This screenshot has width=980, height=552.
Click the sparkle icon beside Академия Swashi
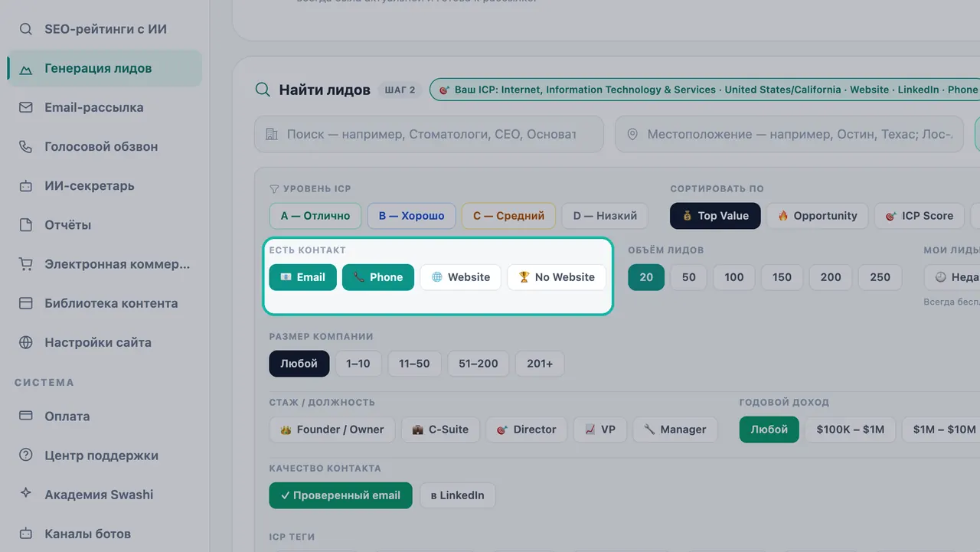click(26, 494)
